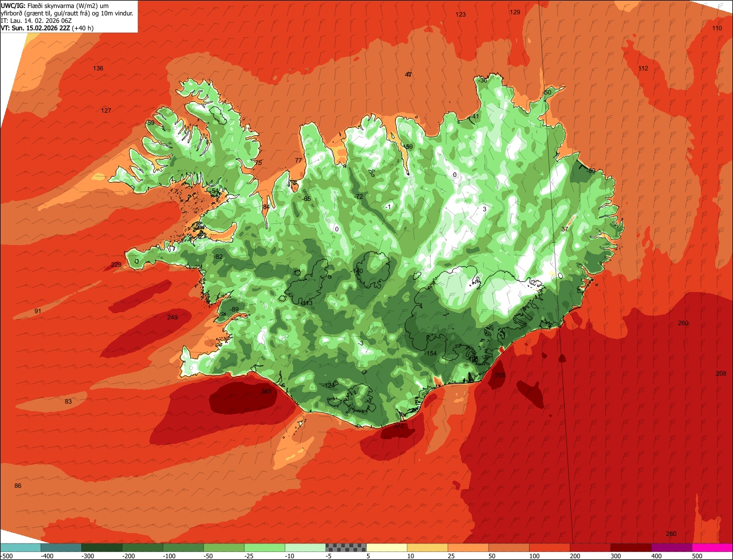Screen dimensions: 733x560
Task: Click the '365' value off the southwest coast
Action: coord(266,392)
